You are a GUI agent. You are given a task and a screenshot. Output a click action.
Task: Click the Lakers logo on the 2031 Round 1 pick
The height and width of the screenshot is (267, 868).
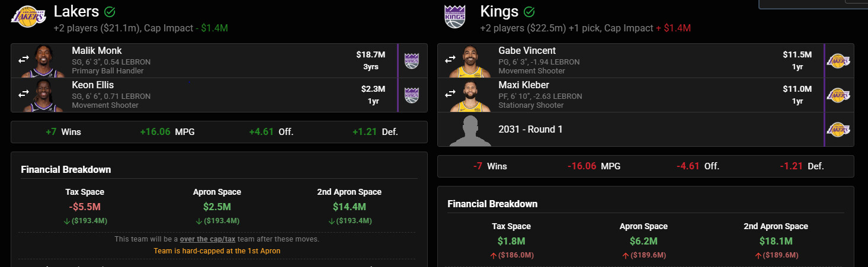click(x=838, y=129)
